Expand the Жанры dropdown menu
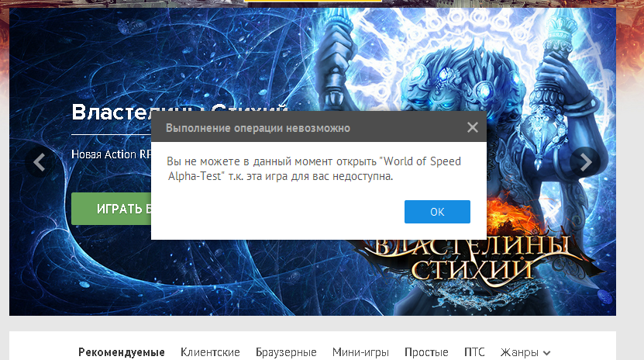This screenshot has height=360, width=644. pyautogui.click(x=525, y=352)
